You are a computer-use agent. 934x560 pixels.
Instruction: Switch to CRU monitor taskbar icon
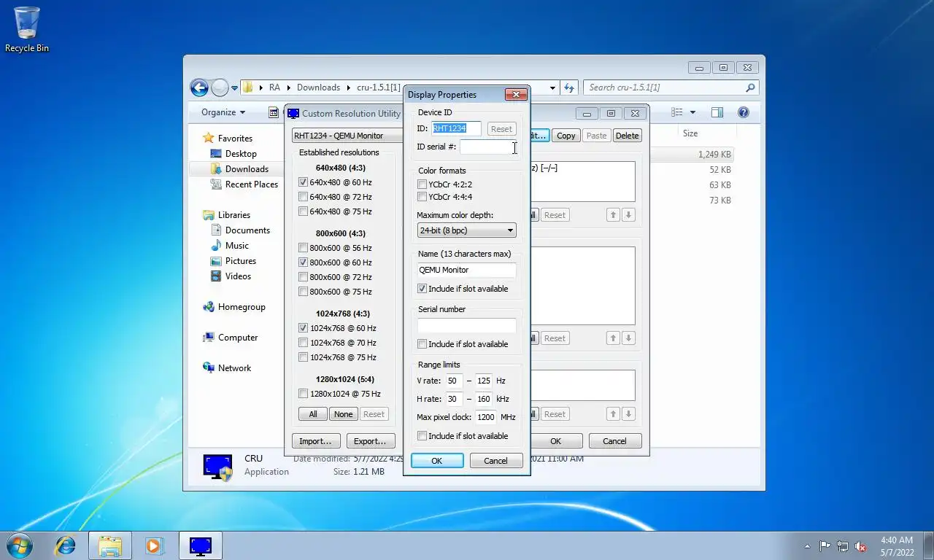coord(200,545)
